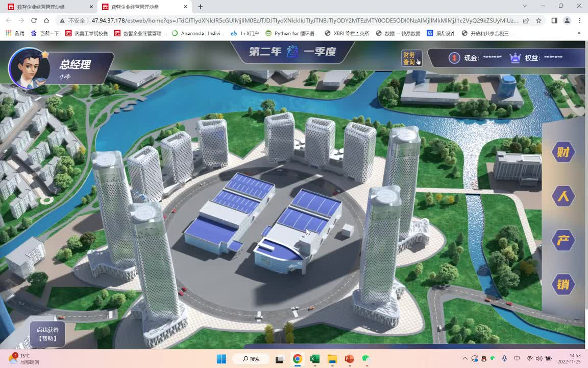Open the Python for 循环语 bookmark

[292, 33]
